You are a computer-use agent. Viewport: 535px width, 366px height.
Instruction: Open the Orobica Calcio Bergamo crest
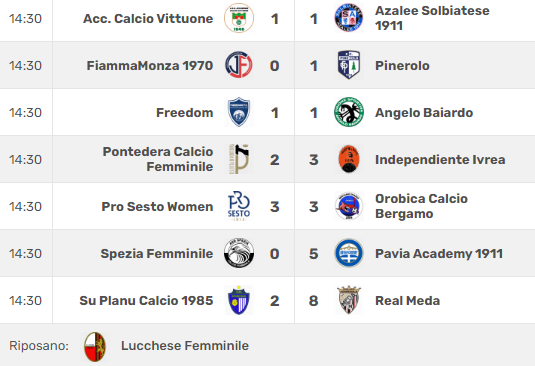[x=349, y=206]
